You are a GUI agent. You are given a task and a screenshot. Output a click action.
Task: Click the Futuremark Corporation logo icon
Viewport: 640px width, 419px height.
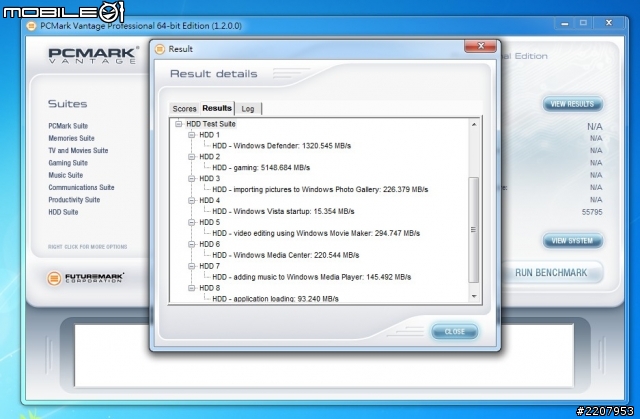click(54, 278)
